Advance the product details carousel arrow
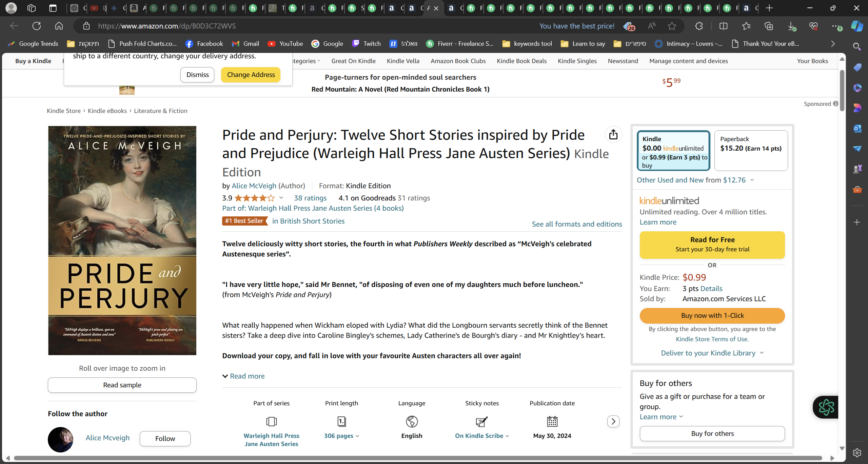 (613, 422)
